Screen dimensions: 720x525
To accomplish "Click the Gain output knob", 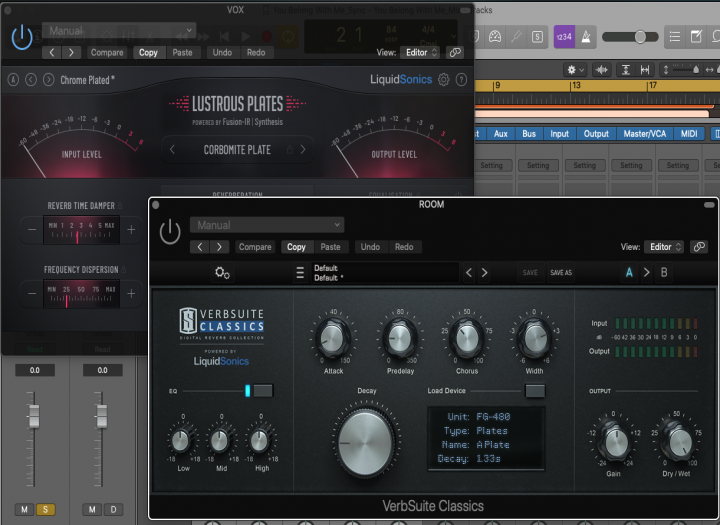I will coord(616,443).
